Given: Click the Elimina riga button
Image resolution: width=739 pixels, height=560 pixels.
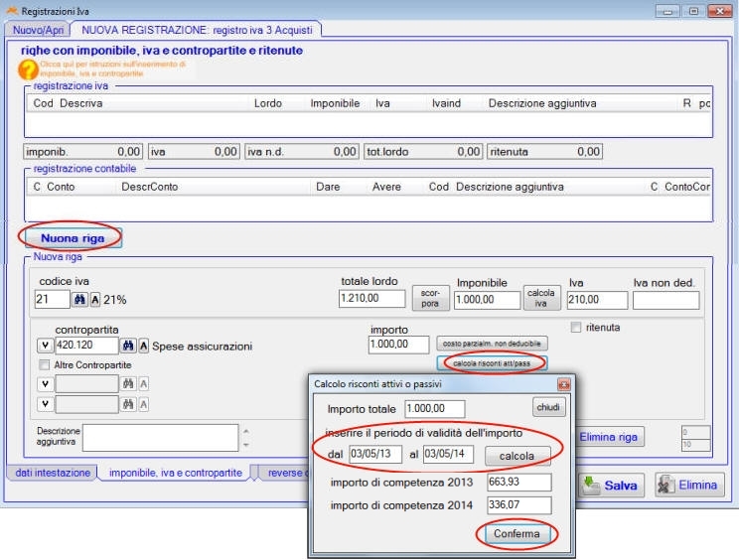Looking at the screenshot, I should tap(608, 437).
